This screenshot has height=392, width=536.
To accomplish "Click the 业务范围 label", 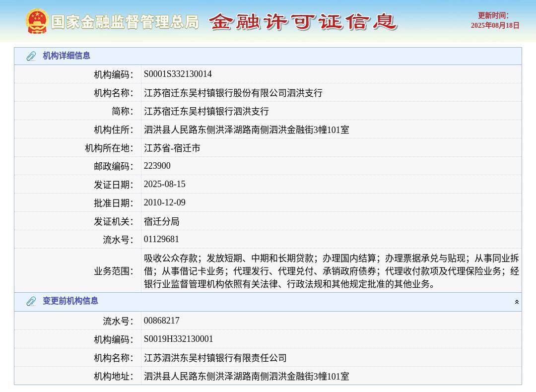I will pyautogui.click(x=114, y=271).
